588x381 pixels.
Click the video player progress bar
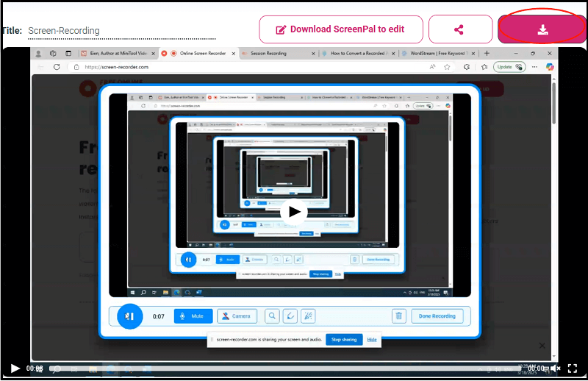[x=285, y=368]
